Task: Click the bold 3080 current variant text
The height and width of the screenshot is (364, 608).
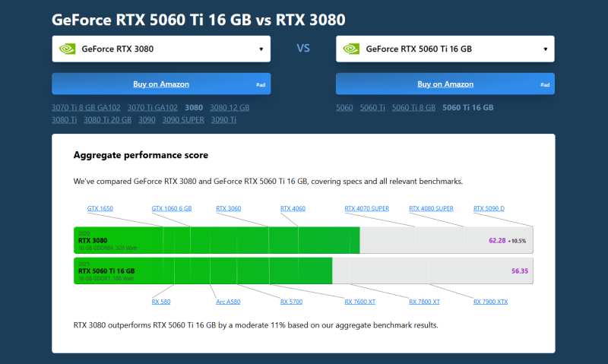Action: point(194,107)
